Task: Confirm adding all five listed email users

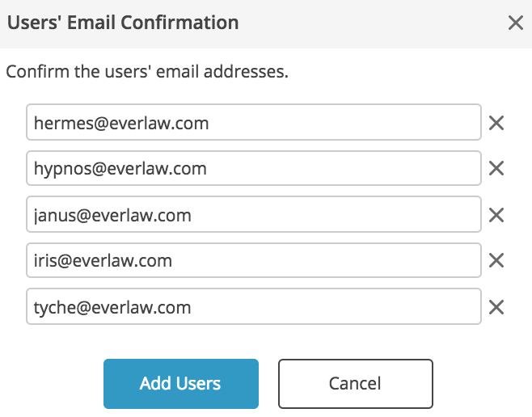Action: click(181, 384)
